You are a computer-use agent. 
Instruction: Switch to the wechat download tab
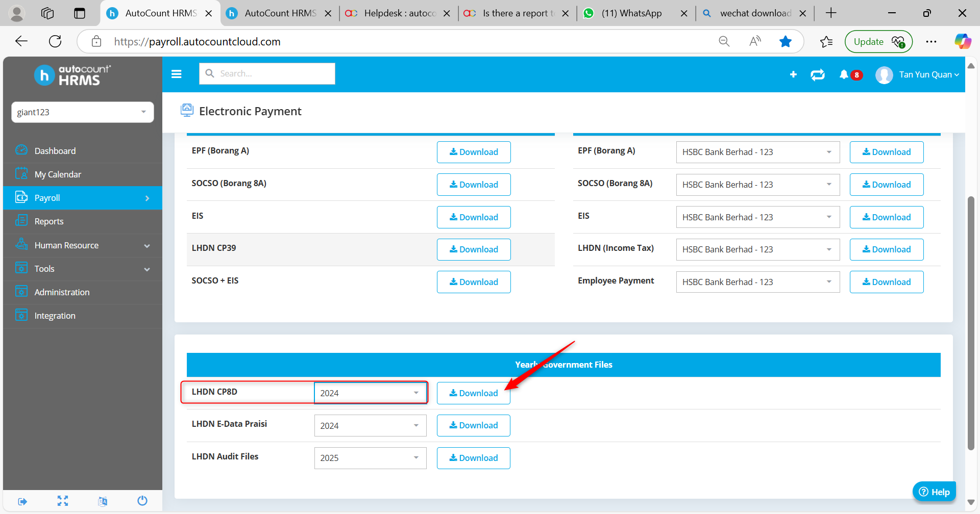point(754,13)
